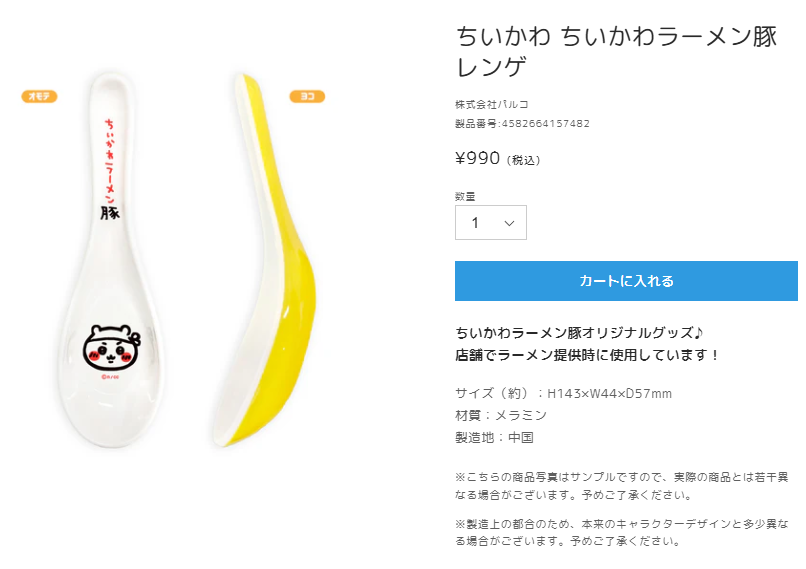Click the サイズ H143×W44×D57mm line

tap(563, 393)
